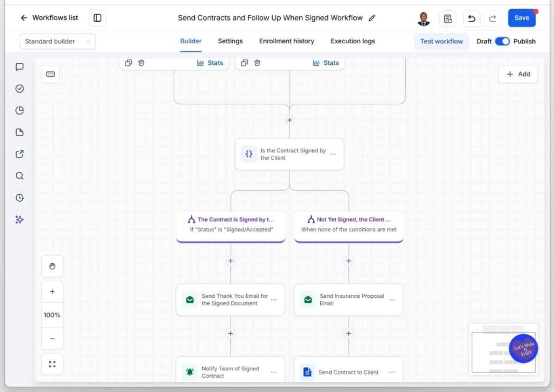Open options for Send Insurance Proposal Email
This screenshot has width=554, height=392.
[392, 300]
